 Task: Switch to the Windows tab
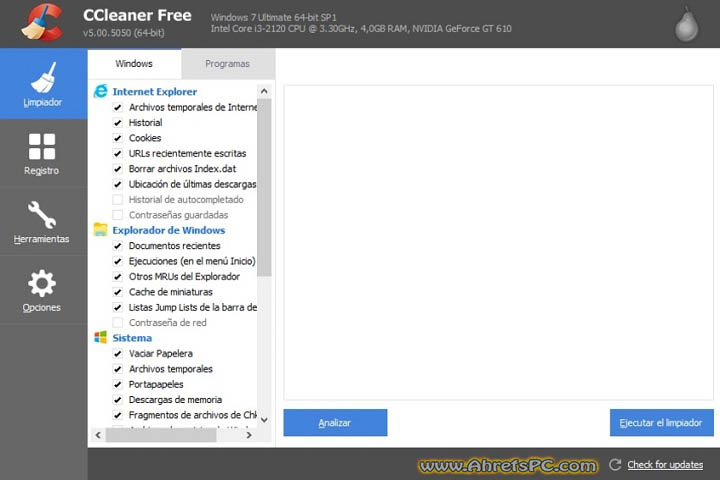click(x=134, y=64)
